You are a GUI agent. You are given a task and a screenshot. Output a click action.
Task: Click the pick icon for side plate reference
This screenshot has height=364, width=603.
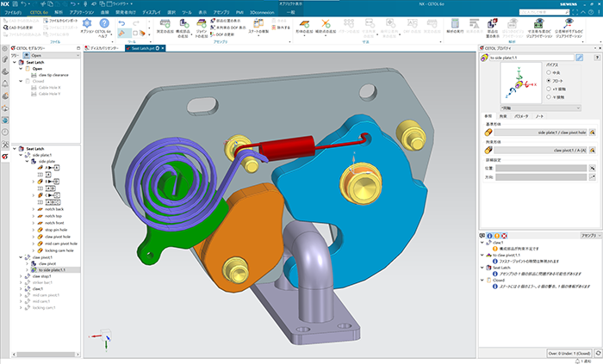click(x=593, y=133)
